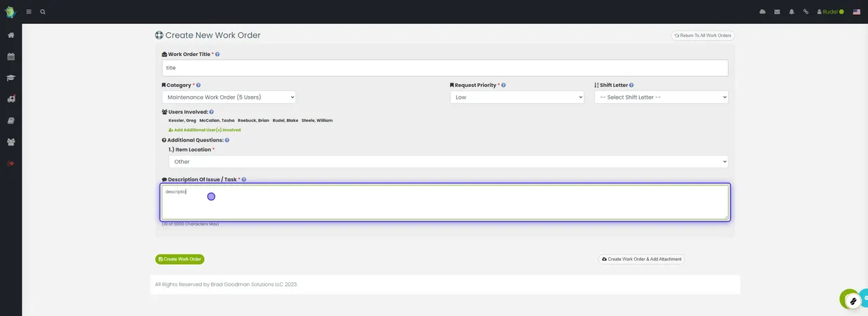
Task: Open the search magnifier in top bar
Action: coord(43,12)
